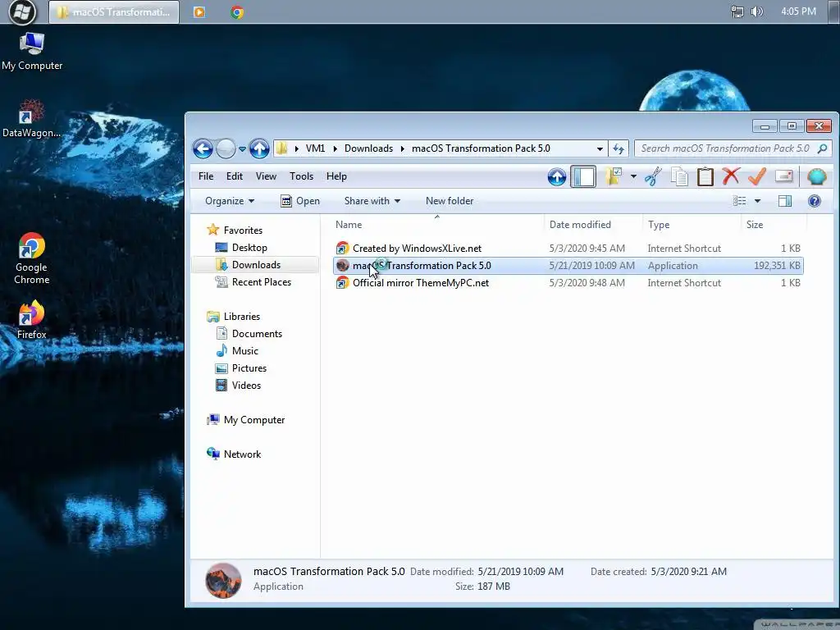
Task: Click the red X Delete icon
Action: point(731,176)
